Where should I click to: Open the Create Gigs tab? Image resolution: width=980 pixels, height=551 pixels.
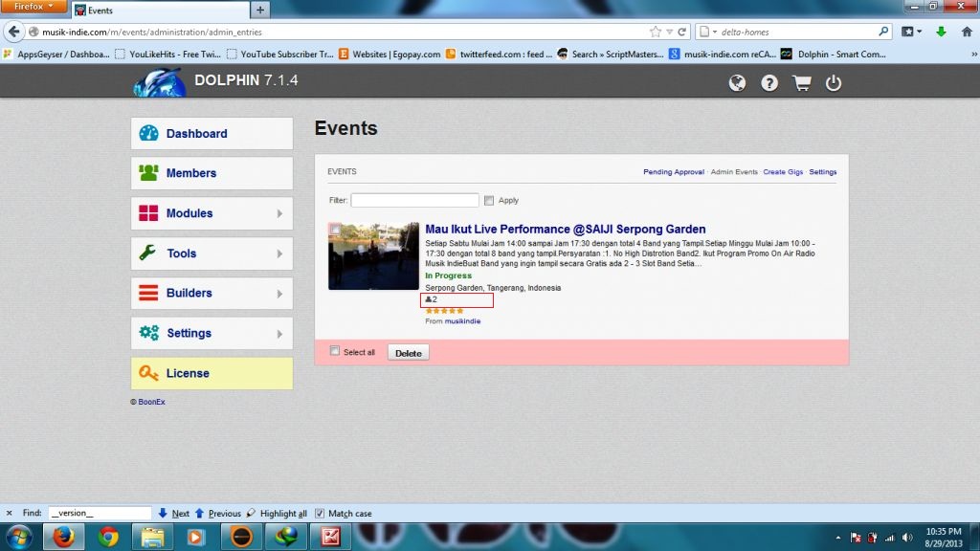[x=782, y=172]
